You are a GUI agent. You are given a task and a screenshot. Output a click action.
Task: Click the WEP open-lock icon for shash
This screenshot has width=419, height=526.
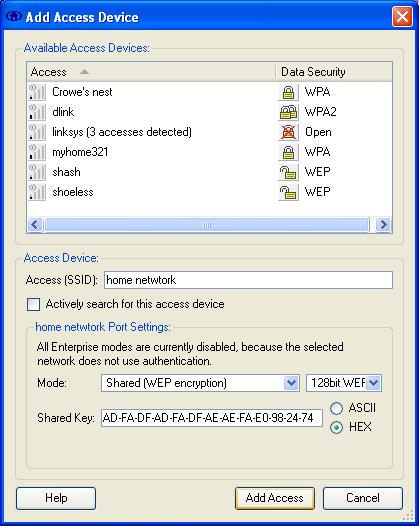(288, 172)
